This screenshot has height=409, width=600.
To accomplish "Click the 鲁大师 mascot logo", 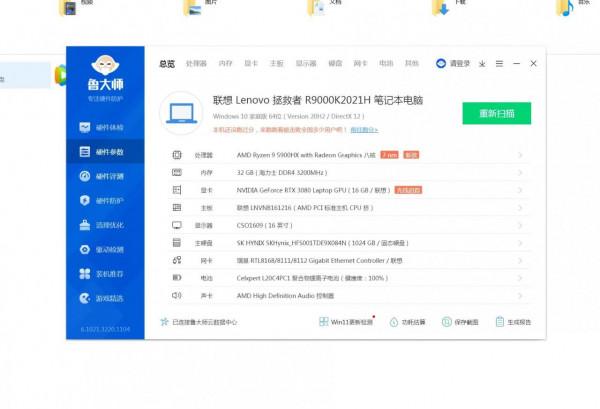I will [x=105, y=65].
